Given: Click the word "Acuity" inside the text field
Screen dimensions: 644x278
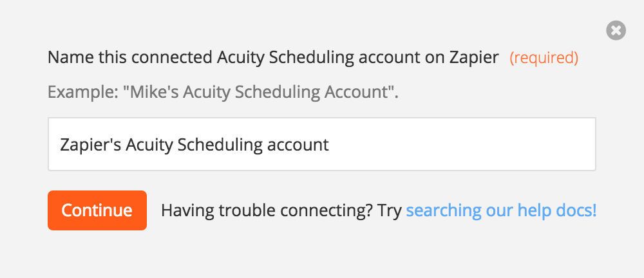Looking at the screenshot, I should (x=149, y=145).
